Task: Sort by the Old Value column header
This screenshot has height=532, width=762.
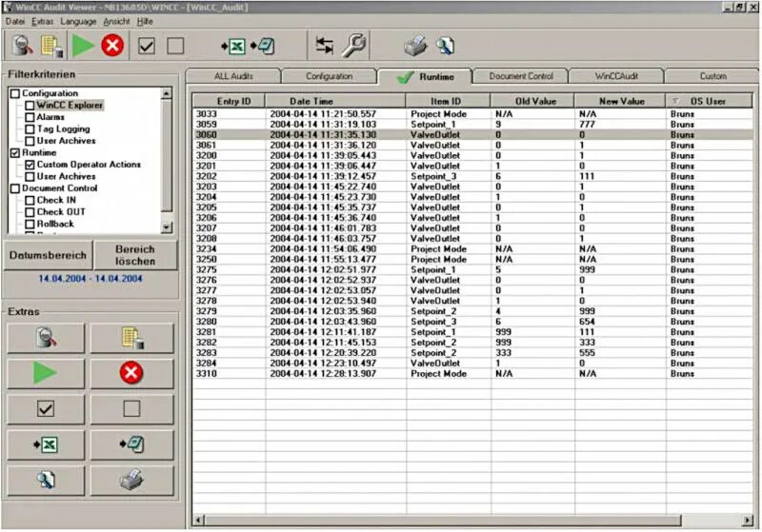Action: tap(532, 102)
